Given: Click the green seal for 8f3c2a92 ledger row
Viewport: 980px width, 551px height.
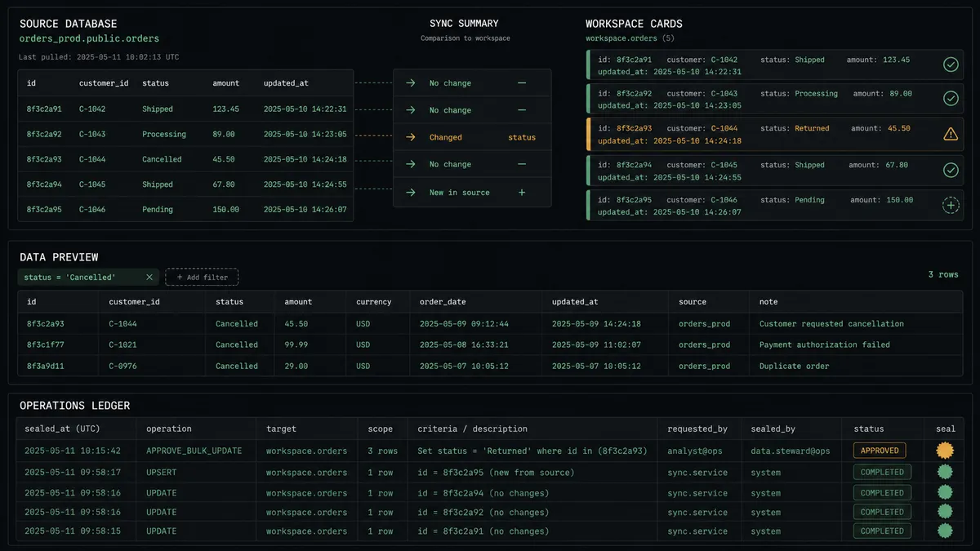Looking at the screenshot, I should click(x=945, y=512).
